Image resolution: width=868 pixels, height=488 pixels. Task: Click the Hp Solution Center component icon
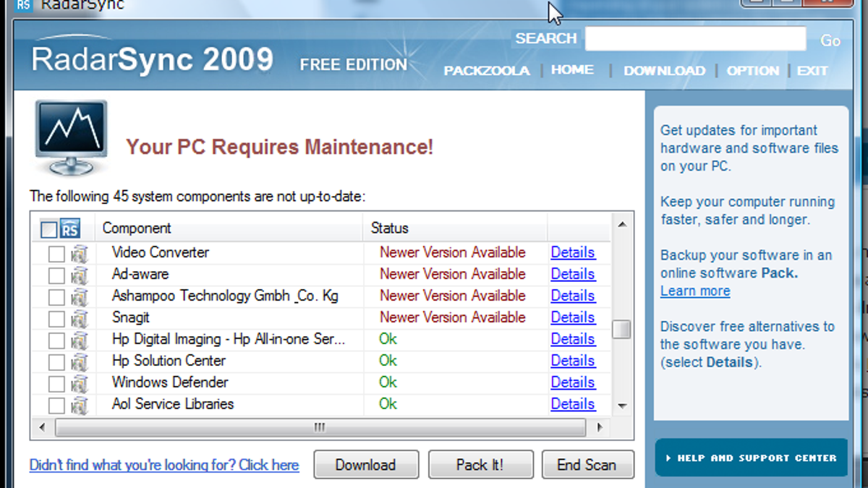79,362
